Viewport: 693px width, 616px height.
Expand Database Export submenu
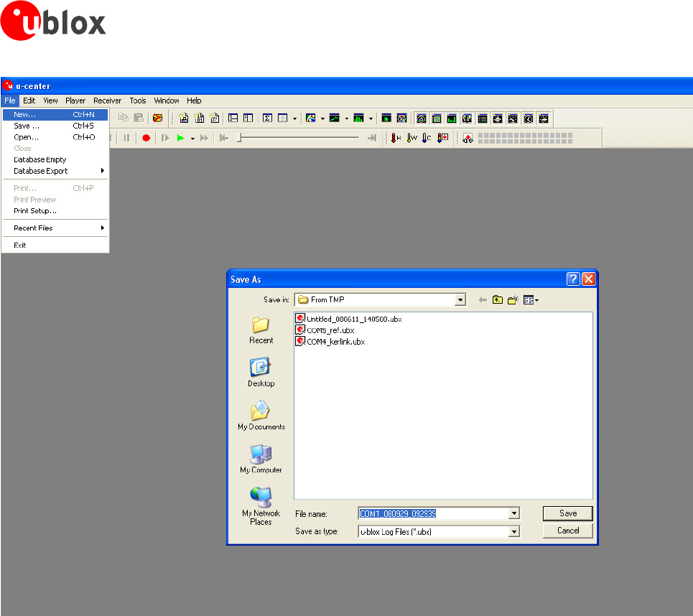[x=55, y=171]
